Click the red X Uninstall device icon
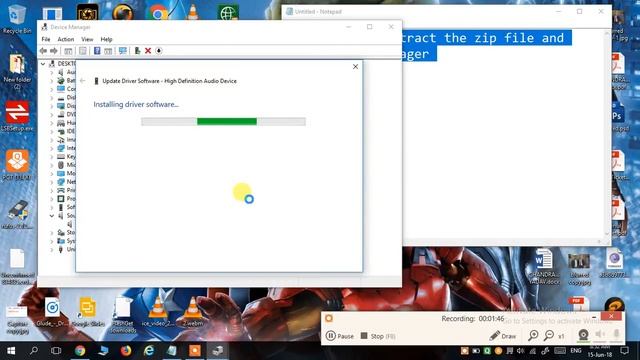 pyautogui.click(x=148, y=51)
